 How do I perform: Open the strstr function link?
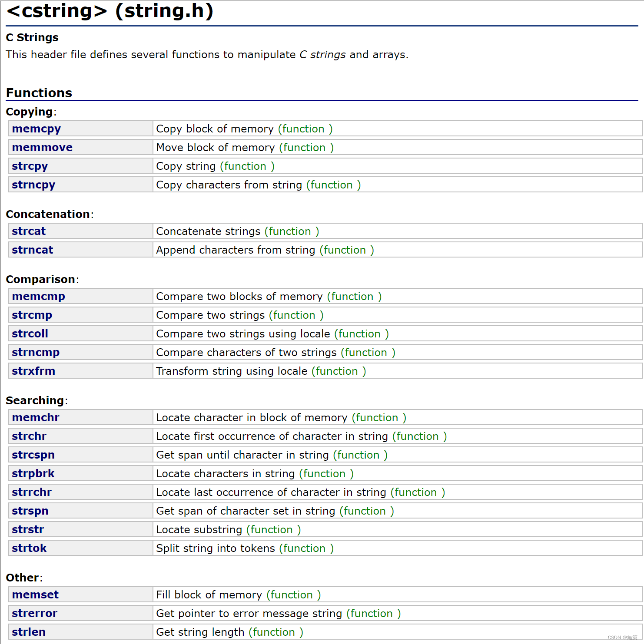point(28,530)
